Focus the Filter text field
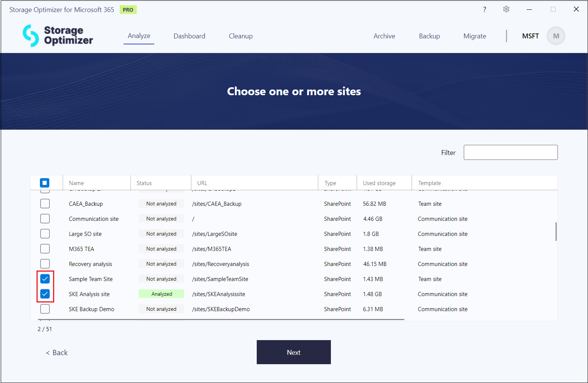The image size is (588, 383). (510, 152)
